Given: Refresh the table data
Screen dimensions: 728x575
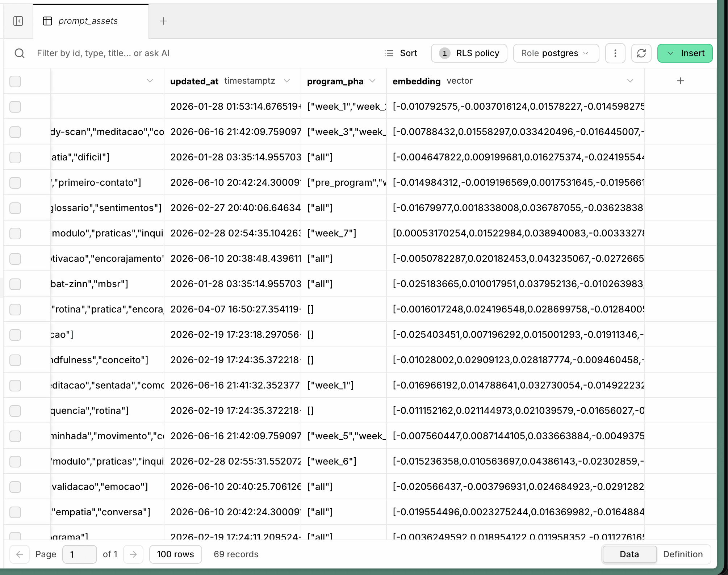Looking at the screenshot, I should 641,53.
